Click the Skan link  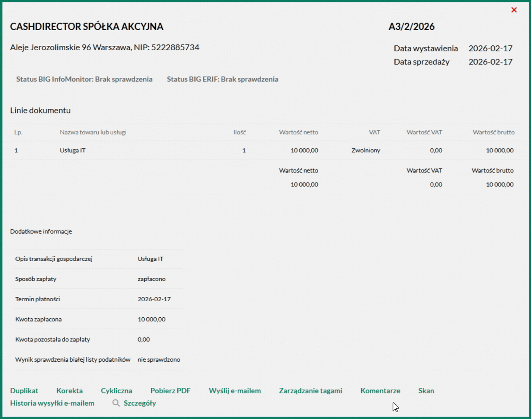pyautogui.click(x=426, y=391)
